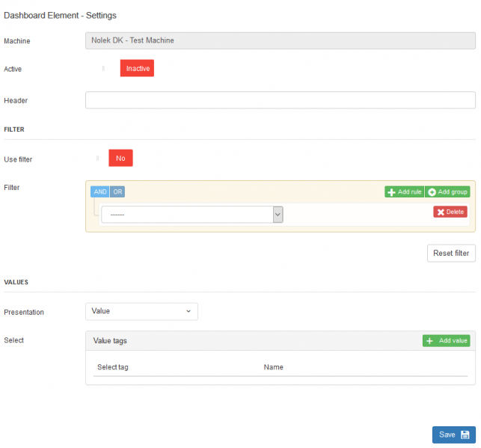Click the FILTER section heading

pos(14,129)
